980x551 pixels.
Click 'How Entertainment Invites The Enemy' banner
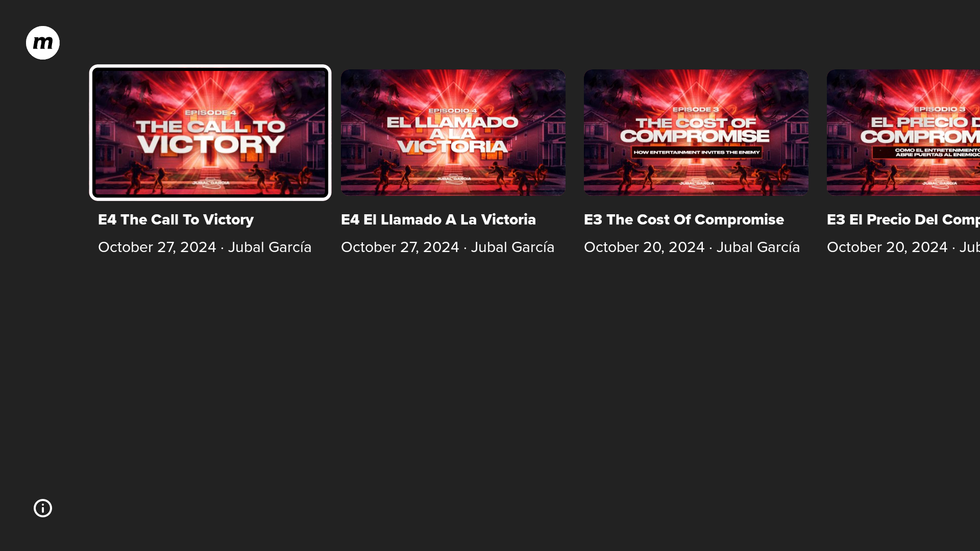click(697, 152)
